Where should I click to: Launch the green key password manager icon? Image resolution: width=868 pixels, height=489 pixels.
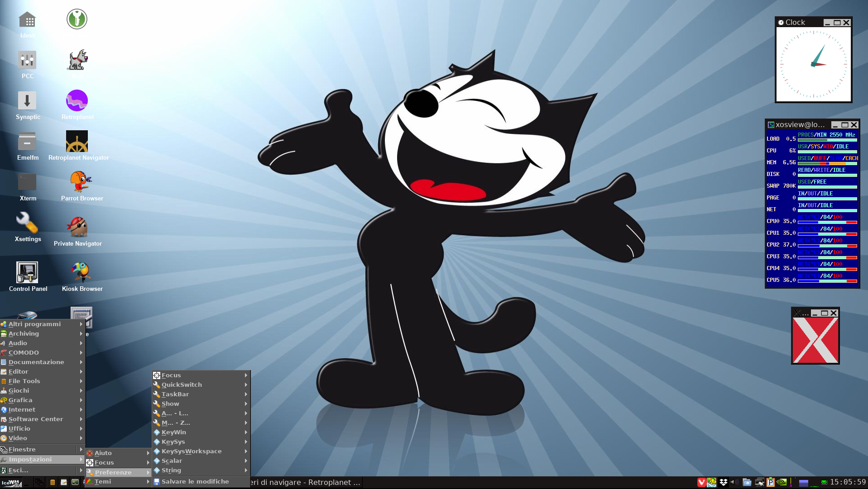77,19
